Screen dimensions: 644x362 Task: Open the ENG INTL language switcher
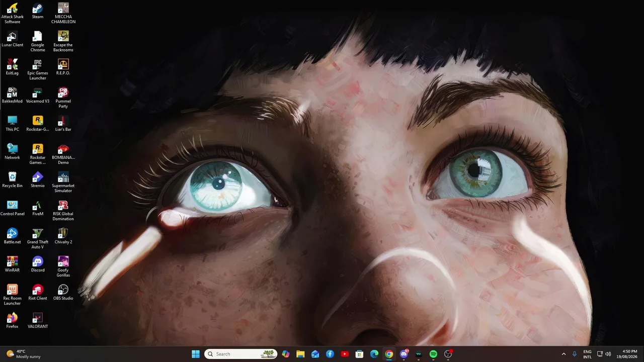[587, 354]
